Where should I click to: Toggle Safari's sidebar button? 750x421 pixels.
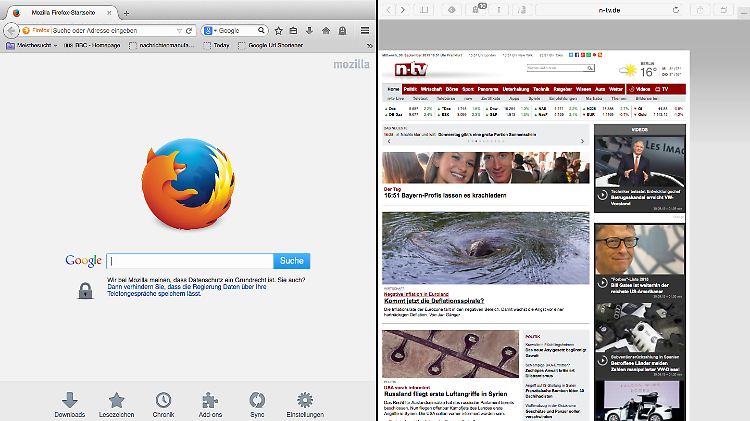tap(424, 10)
